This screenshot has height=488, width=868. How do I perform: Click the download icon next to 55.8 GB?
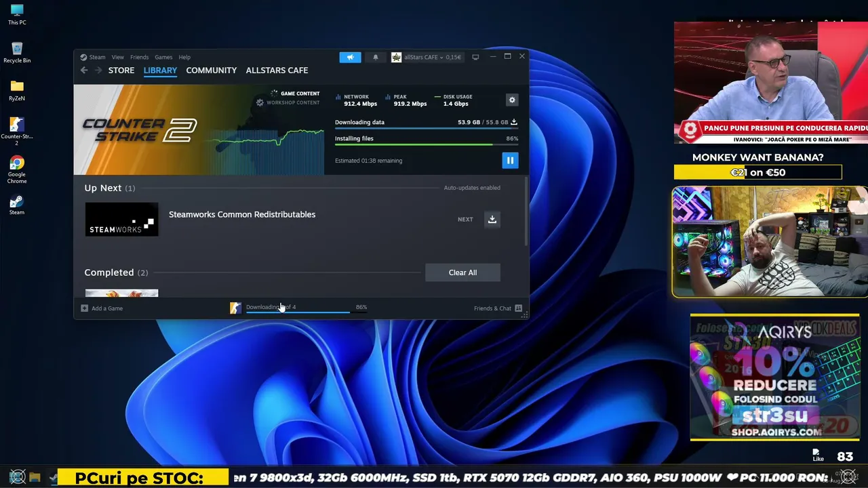[513, 122]
